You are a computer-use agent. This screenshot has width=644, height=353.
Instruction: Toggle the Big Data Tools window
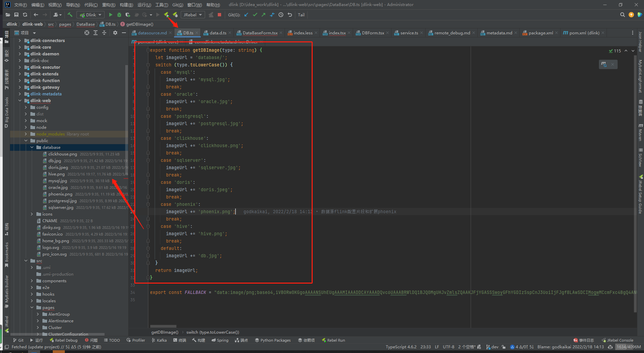point(6,112)
